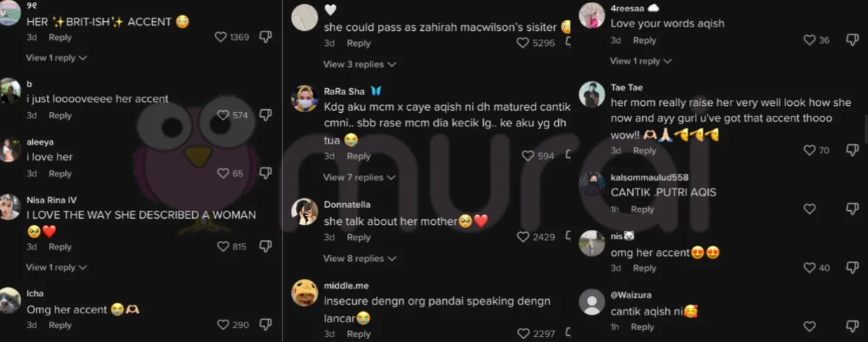Like Tae Tae's comment with 70 likes
Image resolution: width=868 pixels, height=342 pixels.
pos(810,150)
